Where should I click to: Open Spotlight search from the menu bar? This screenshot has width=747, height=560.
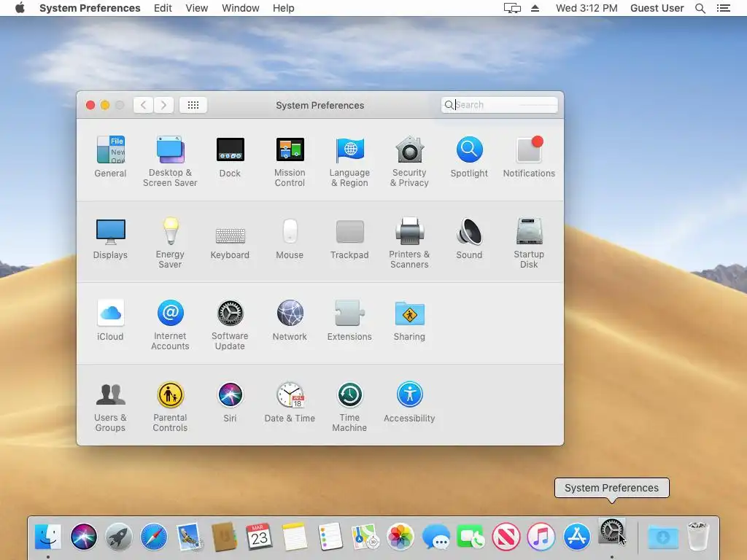(x=700, y=8)
